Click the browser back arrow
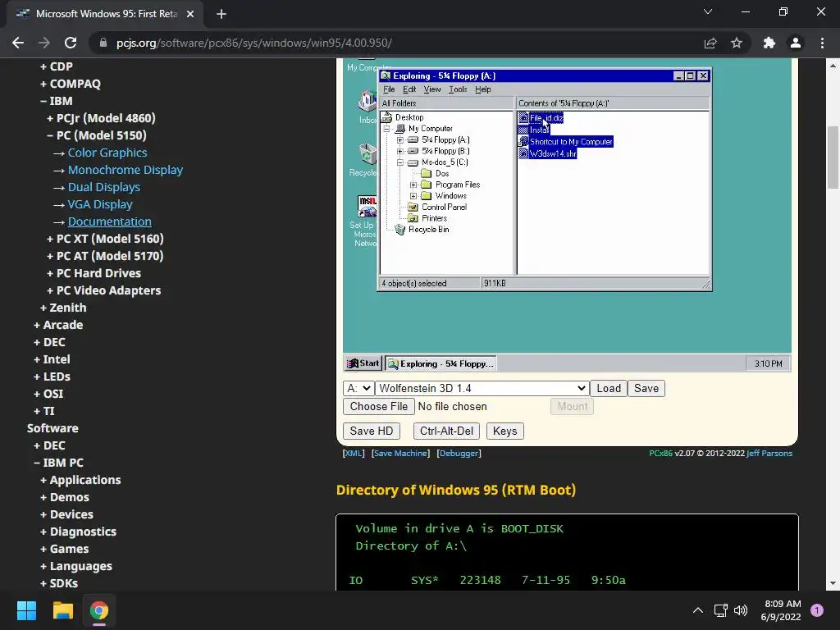The image size is (840, 630). tap(18, 43)
